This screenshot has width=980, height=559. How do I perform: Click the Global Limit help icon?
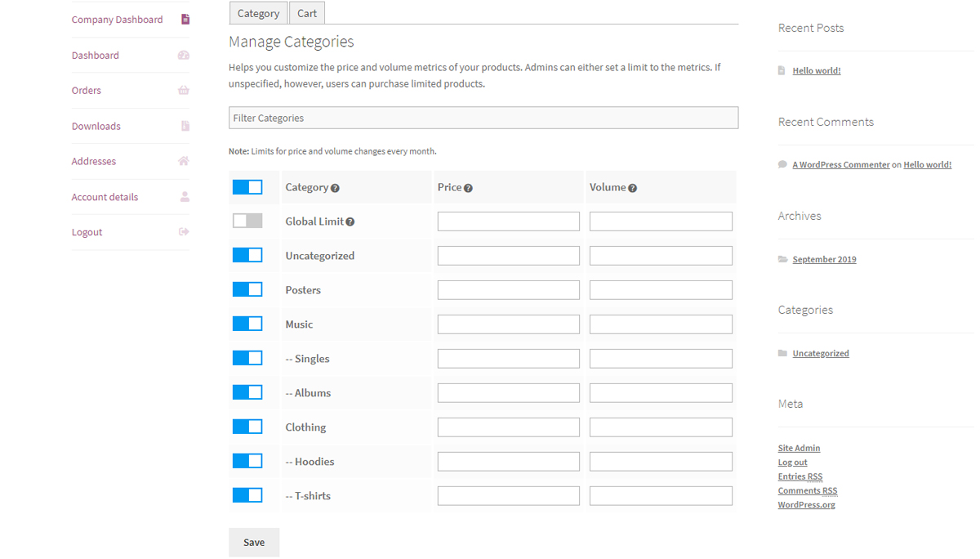point(350,222)
